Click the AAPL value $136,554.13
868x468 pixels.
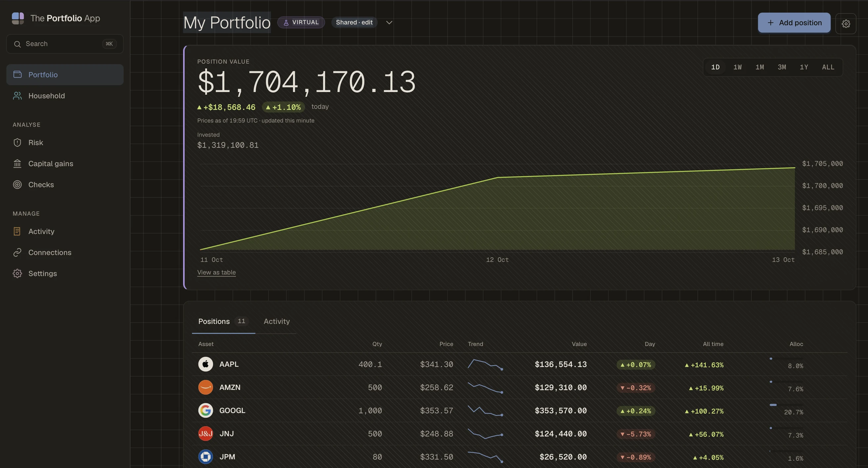coord(561,364)
